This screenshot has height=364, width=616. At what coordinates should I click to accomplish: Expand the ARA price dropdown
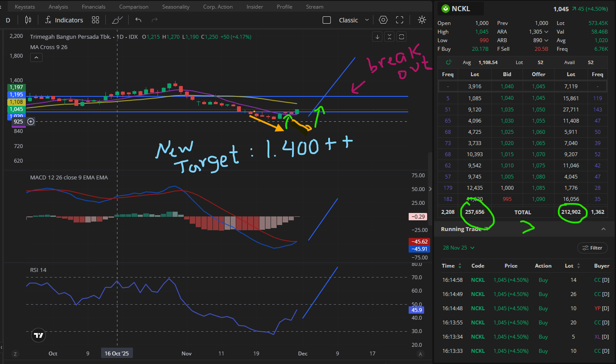[546, 32]
